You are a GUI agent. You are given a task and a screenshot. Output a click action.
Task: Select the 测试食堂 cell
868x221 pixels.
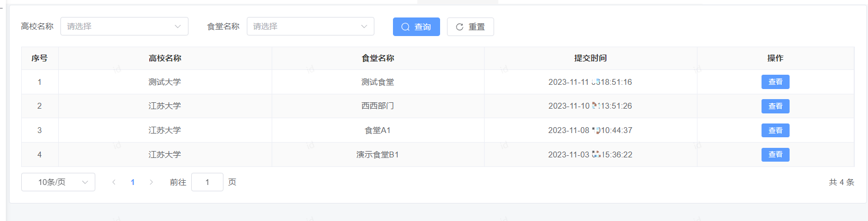click(378, 82)
